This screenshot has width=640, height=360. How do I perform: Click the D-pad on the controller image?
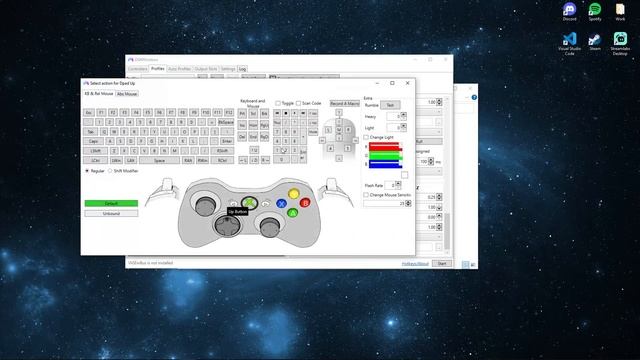click(227, 225)
